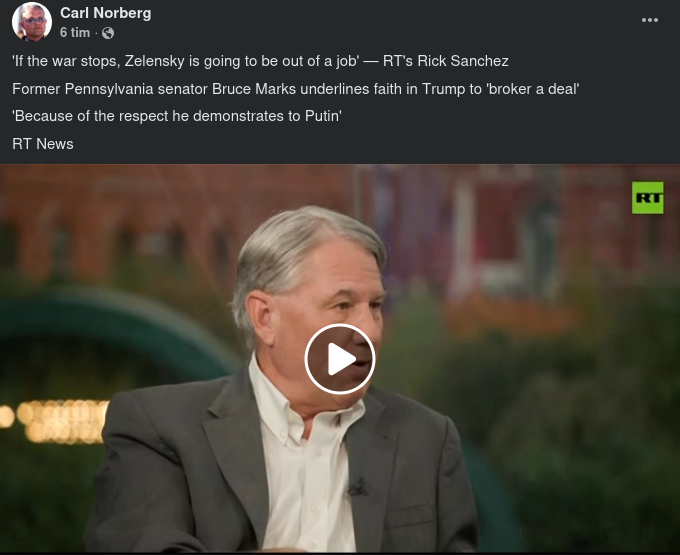Click the 'Because of the respect' line

(x=177, y=116)
